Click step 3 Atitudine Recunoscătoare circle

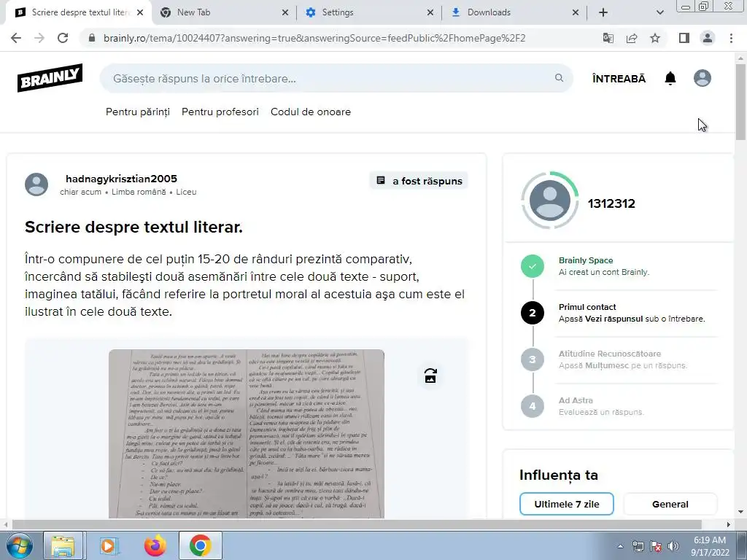click(x=532, y=359)
